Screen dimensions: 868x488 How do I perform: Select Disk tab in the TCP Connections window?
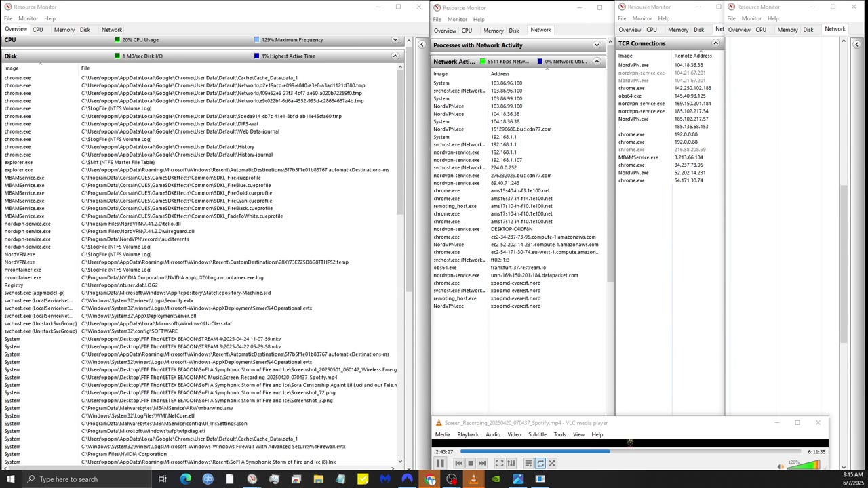[699, 30]
